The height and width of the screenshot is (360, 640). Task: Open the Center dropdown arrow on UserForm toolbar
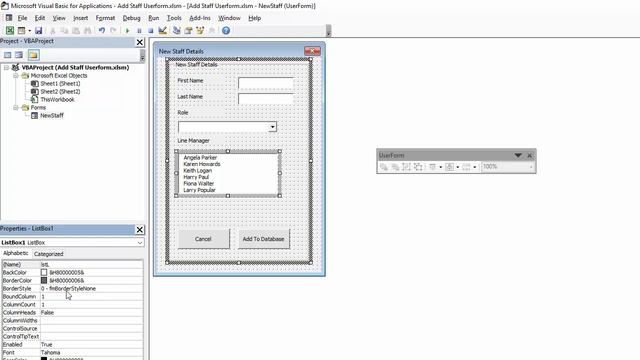[x=457, y=167]
